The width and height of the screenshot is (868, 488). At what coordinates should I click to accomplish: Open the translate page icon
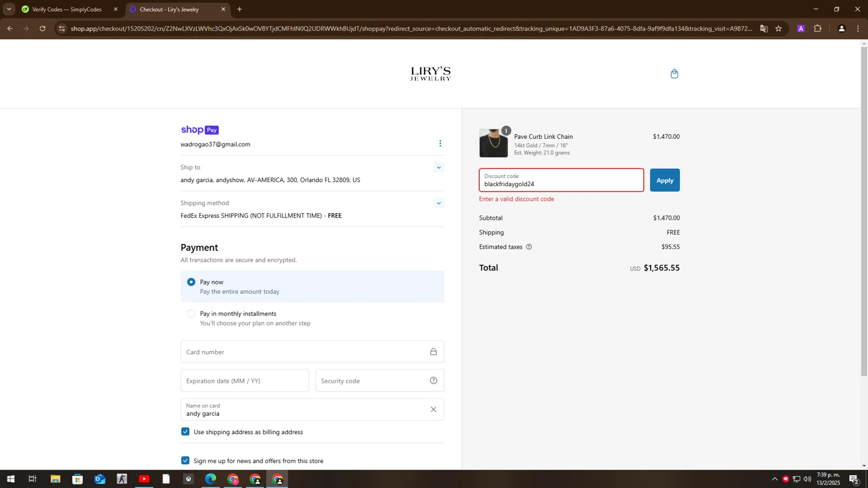(764, 28)
